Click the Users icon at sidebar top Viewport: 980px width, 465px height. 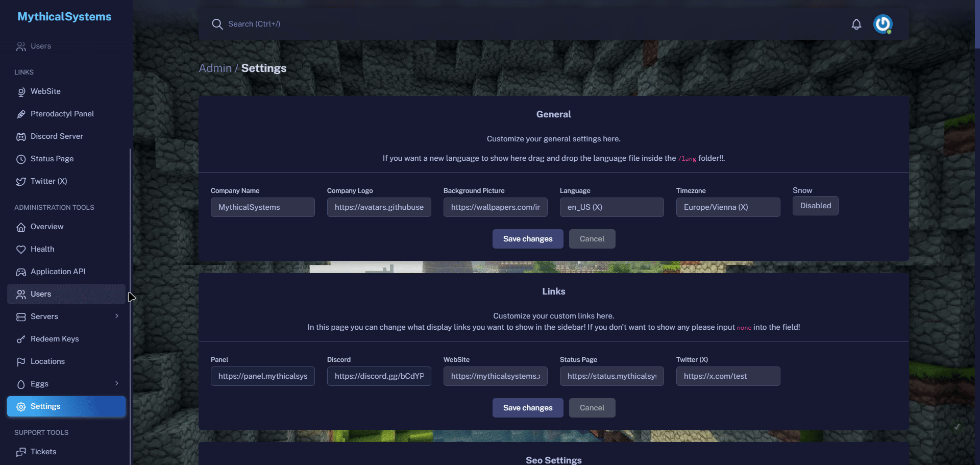point(21,46)
